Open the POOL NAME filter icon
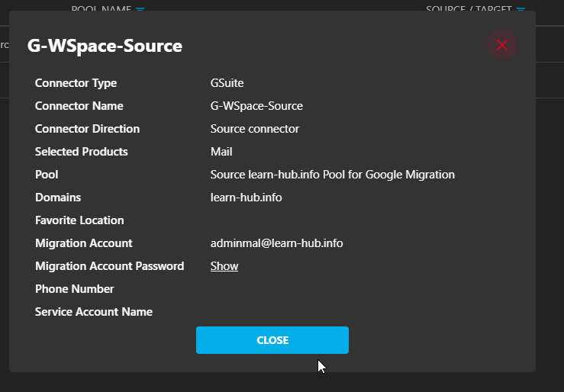This screenshot has height=392, width=564. coord(140,9)
